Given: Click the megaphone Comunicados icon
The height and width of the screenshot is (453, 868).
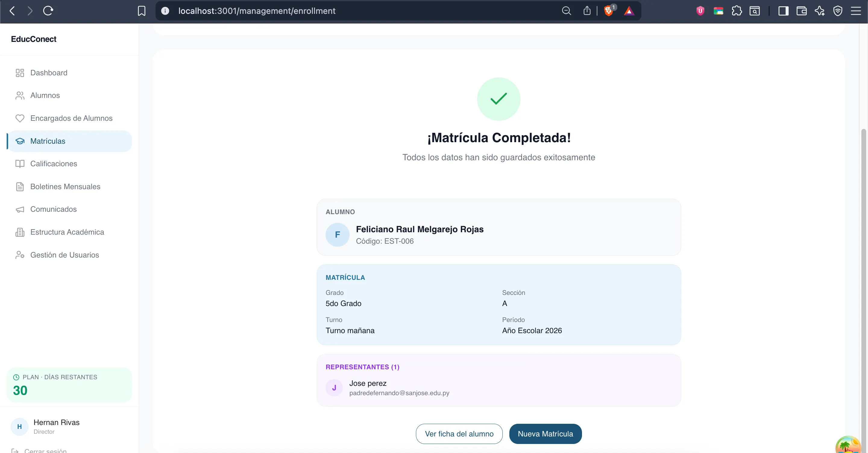Looking at the screenshot, I should (x=20, y=210).
